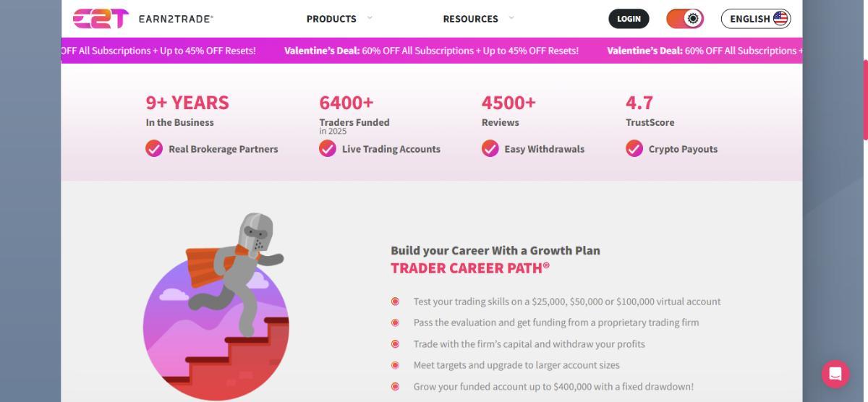Click the EARN2TRADE brand name
868x402 pixels.
(176, 19)
